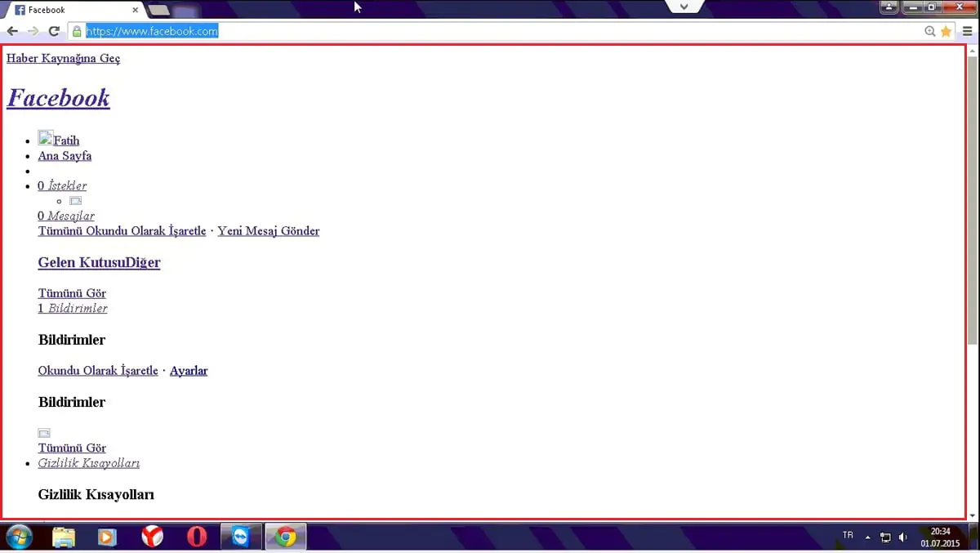
Task: Toggle the bookmark star for this page
Action: [946, 31]
